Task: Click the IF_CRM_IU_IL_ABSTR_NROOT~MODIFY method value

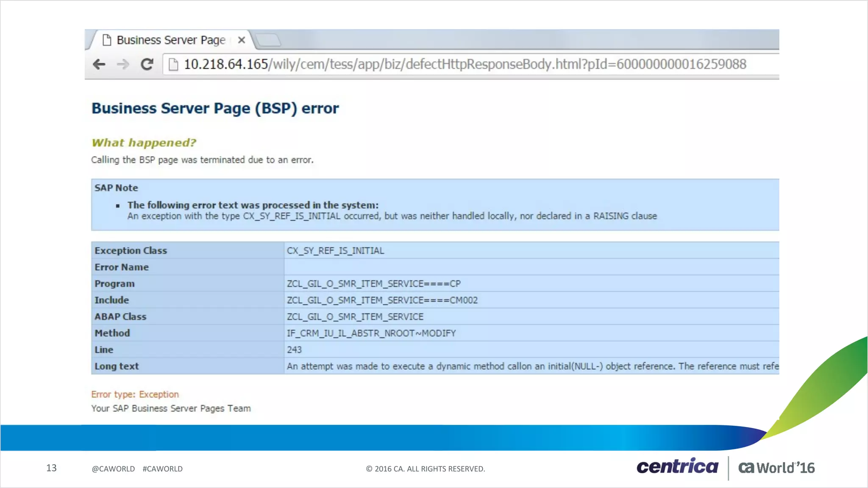Action: (x=371, y=333)
